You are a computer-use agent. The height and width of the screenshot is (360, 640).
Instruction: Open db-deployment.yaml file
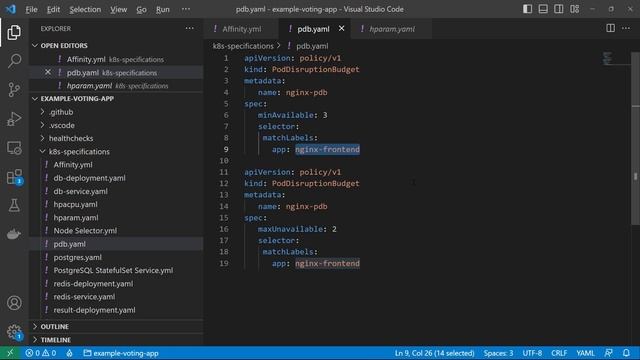click(89, 178)
